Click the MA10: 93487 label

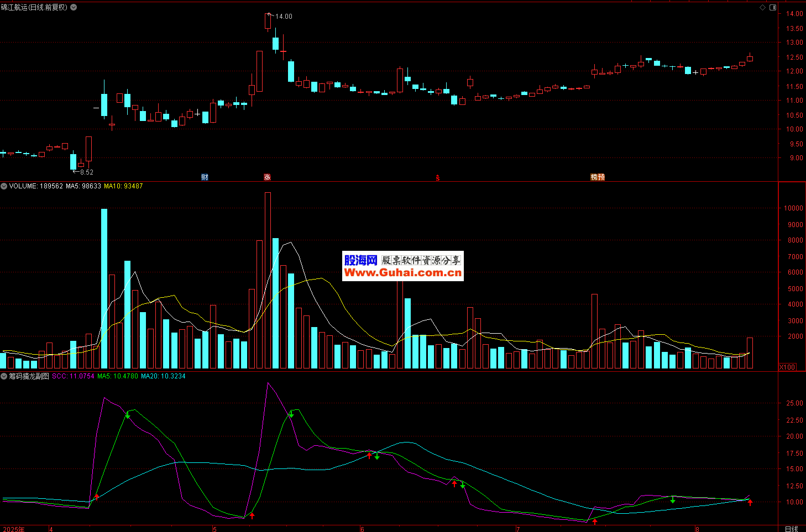point(123,186)
